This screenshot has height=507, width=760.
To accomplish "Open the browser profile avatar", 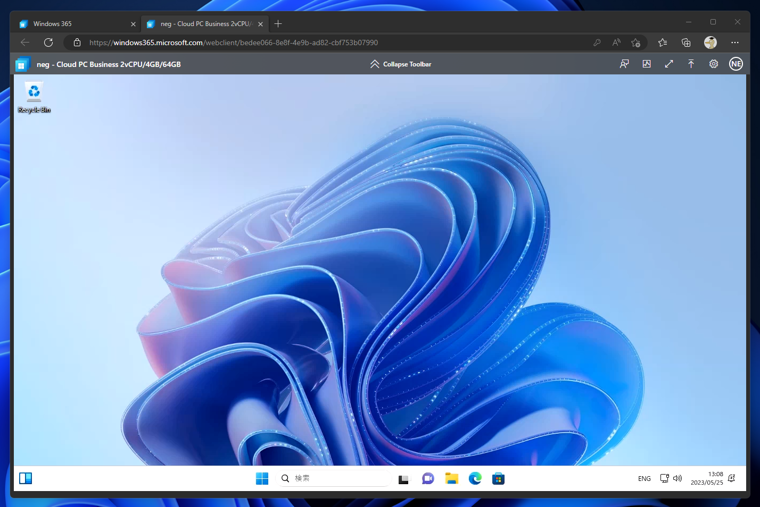I will (710, 43).
